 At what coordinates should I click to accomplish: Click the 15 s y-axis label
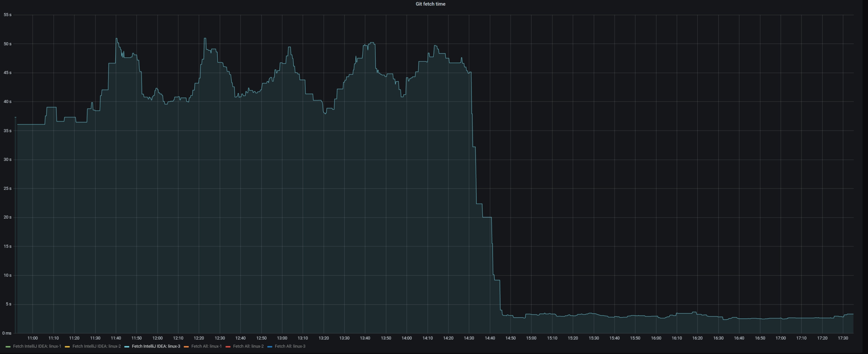pos(7,246)
